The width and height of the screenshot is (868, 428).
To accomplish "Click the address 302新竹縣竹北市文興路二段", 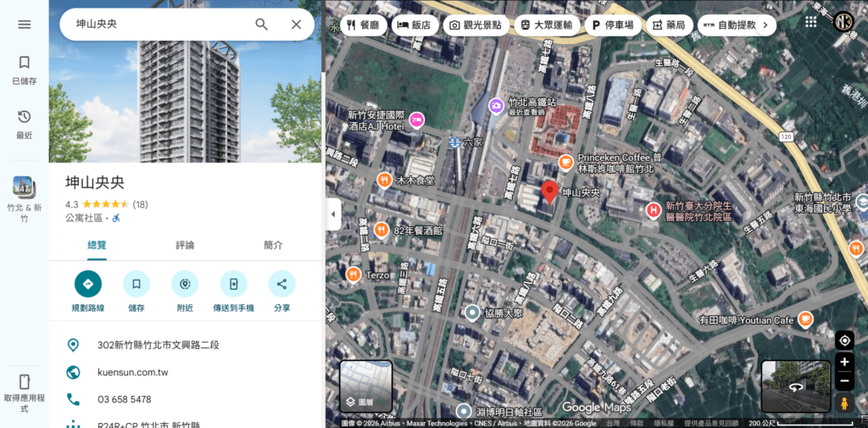I will pyautogui.click(x=159, y=345).
